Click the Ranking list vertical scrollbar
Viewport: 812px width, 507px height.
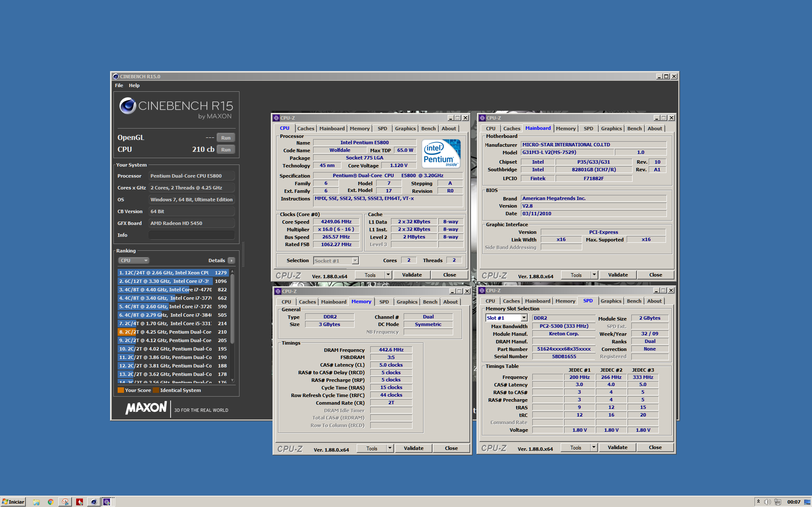pyautogui.click(x=232, y=326)
